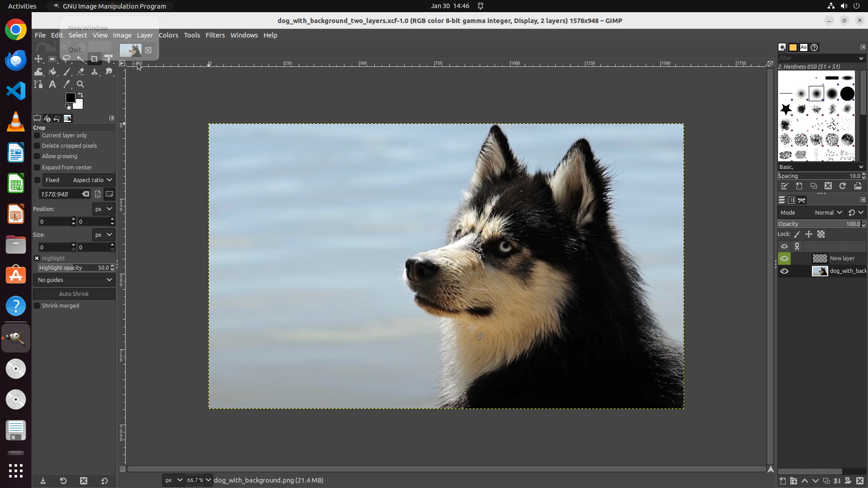Disable the Highlight checkbox

point(37,258)
